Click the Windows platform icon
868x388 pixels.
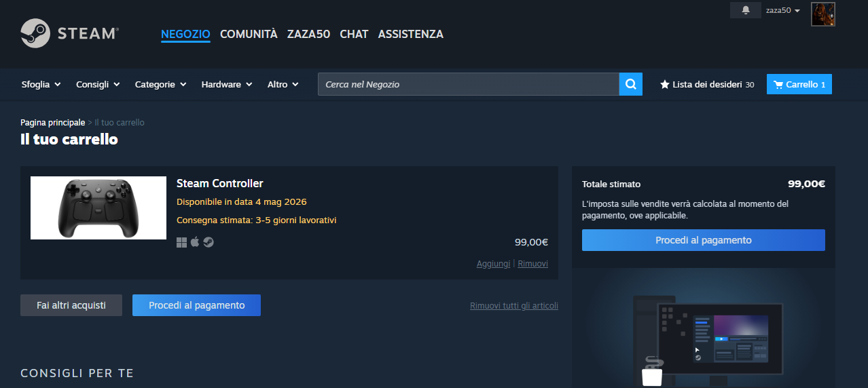pyautogui.click(x=181, y=242)
